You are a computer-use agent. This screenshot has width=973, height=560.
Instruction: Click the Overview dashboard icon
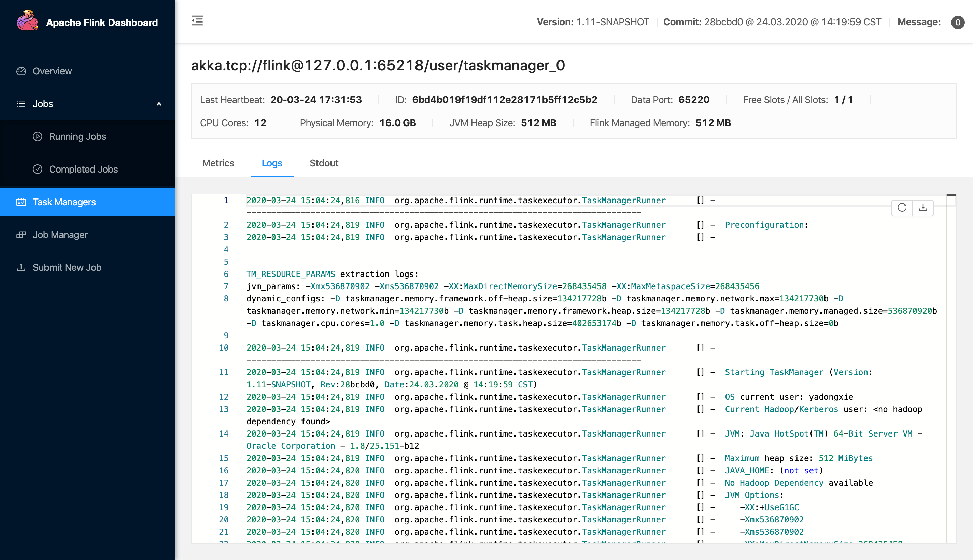click(x=21, y=71)
